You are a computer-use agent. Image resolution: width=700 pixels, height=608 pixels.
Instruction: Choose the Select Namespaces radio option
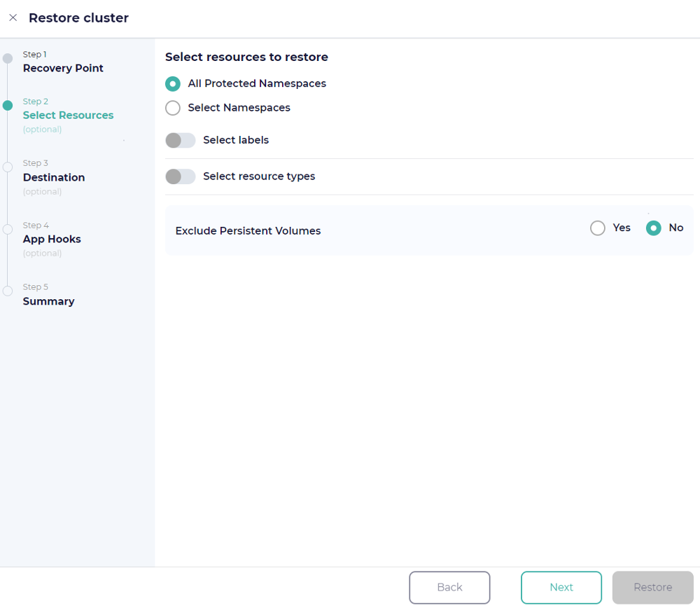[x=173, y=108]
